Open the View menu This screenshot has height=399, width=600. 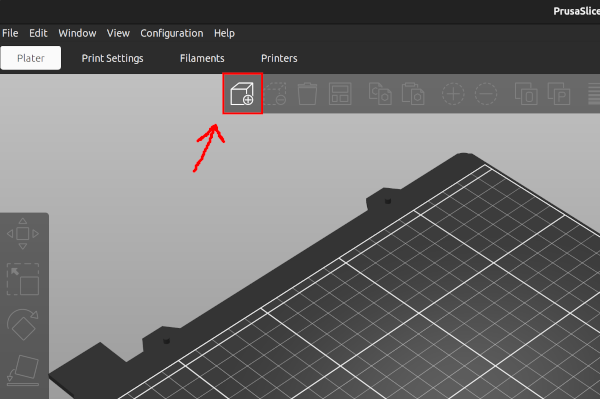pos(118,33)
